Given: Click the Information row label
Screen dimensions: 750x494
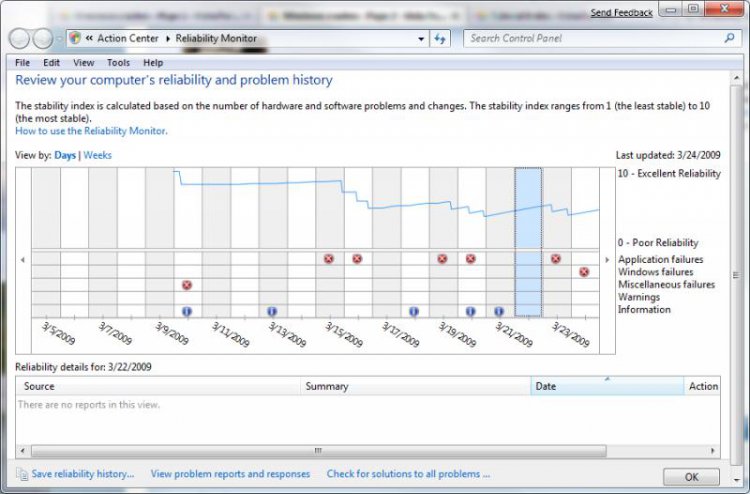Looking at the screenshot, I should [644, 309].
